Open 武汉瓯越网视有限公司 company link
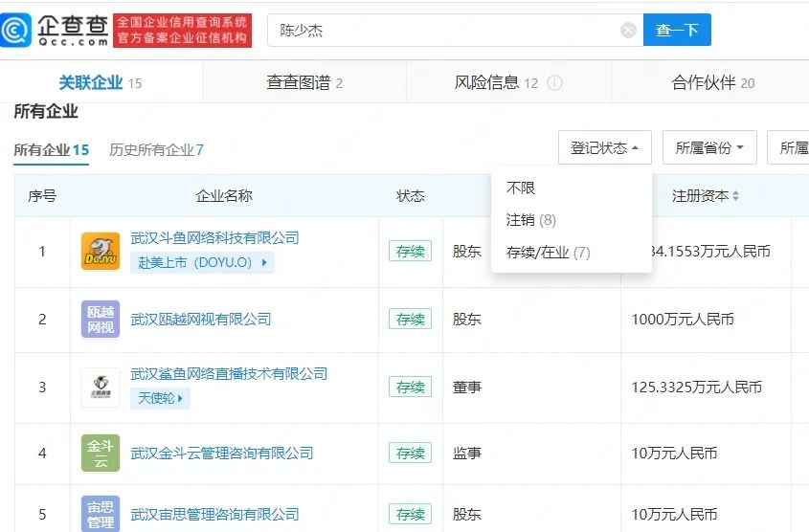The height and width of the screenshot is (532, 809). (x=201, y=319)
